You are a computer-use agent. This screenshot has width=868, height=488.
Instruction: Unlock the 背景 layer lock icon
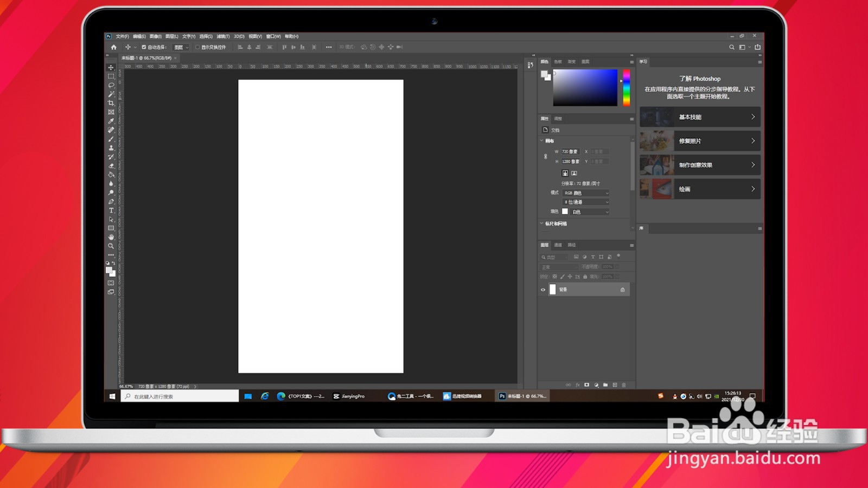622,290
